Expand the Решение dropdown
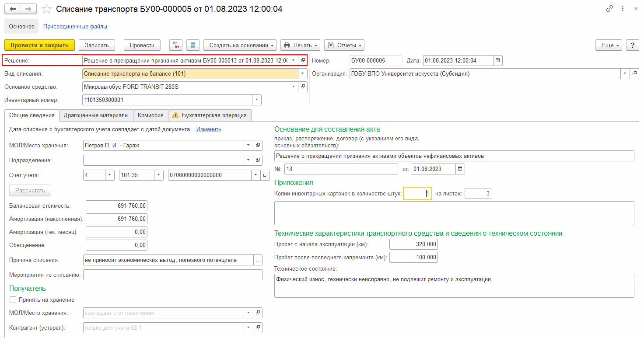Image resolution: width=644 pixels, height=338 pixels. pos(293,60)
